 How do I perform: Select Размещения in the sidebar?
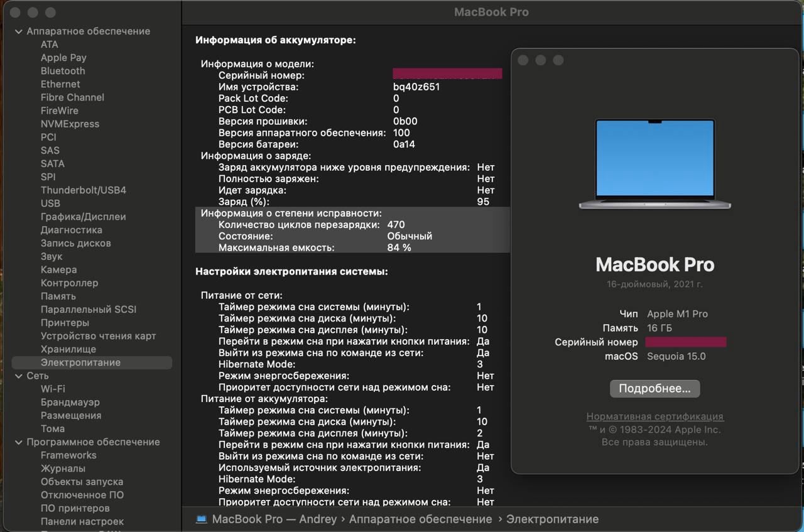tap(71, 415)
